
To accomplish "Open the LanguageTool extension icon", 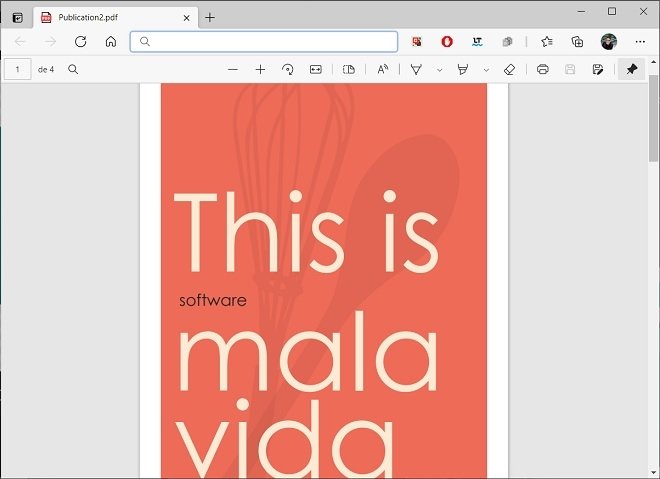I will pyautogui.click(x=477, y=42).
